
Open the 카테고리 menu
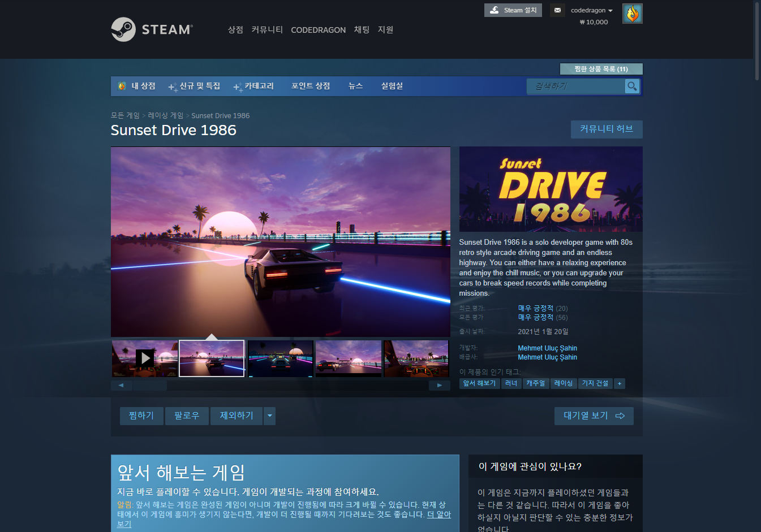[x=253, y=86]
